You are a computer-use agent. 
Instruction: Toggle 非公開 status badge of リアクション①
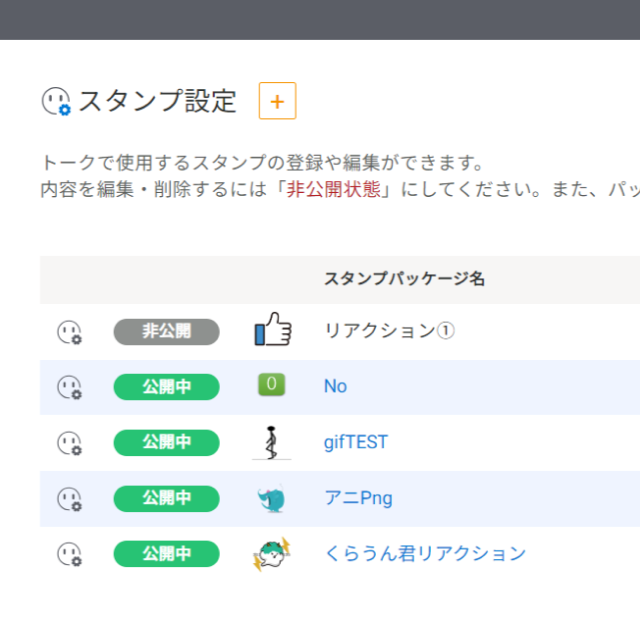[167, 331]
